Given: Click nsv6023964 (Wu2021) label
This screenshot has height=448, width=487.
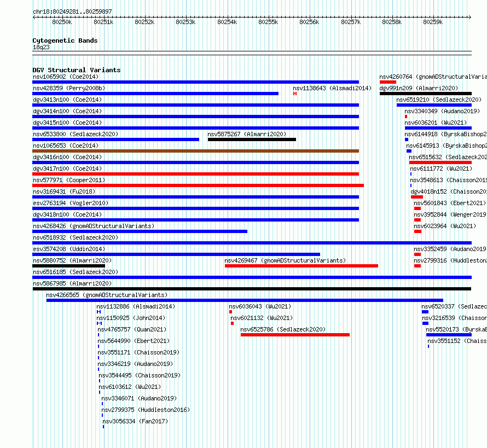Looking at the screenshot, I should pos(445,226).
